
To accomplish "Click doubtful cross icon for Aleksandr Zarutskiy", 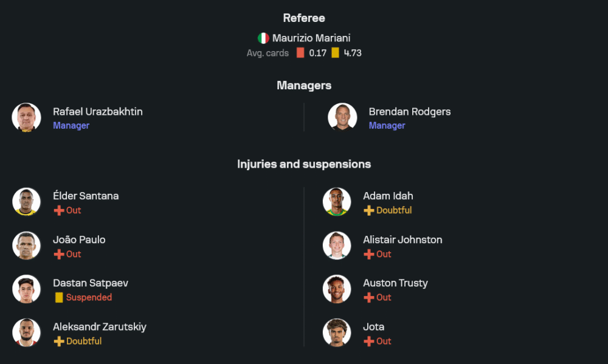I will coord(58,342).
